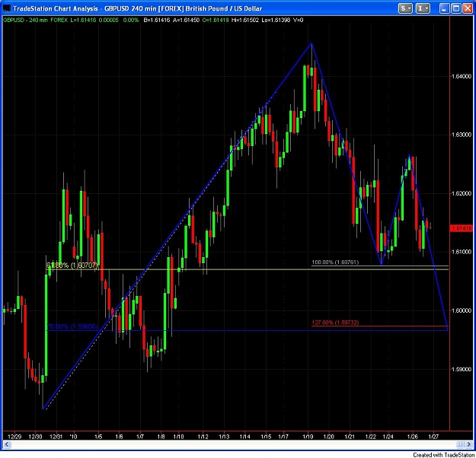
Task: Click the 1/21 date axis label
Action: [x=350, y=437]
